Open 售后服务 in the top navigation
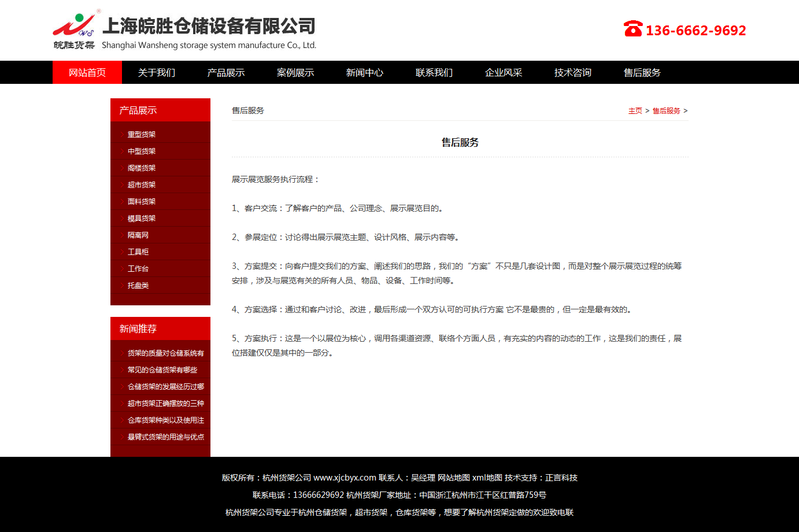 coord(642,72)
